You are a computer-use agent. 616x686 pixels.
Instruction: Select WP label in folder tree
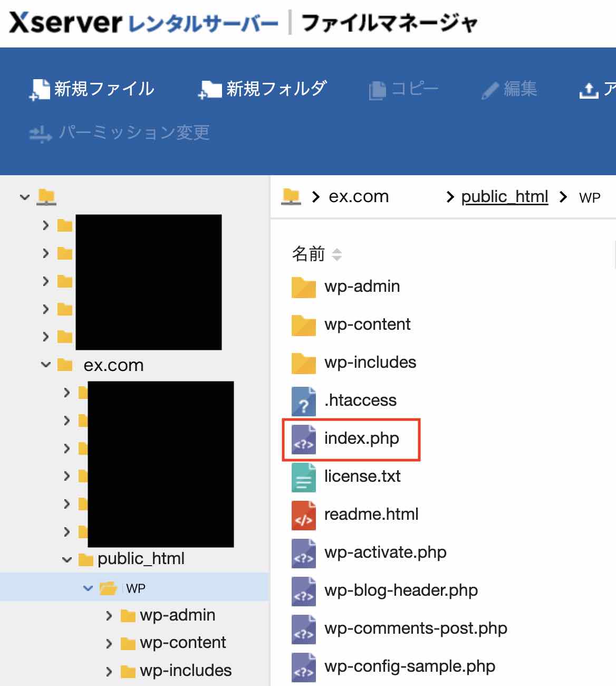click(x=136, y=588)
